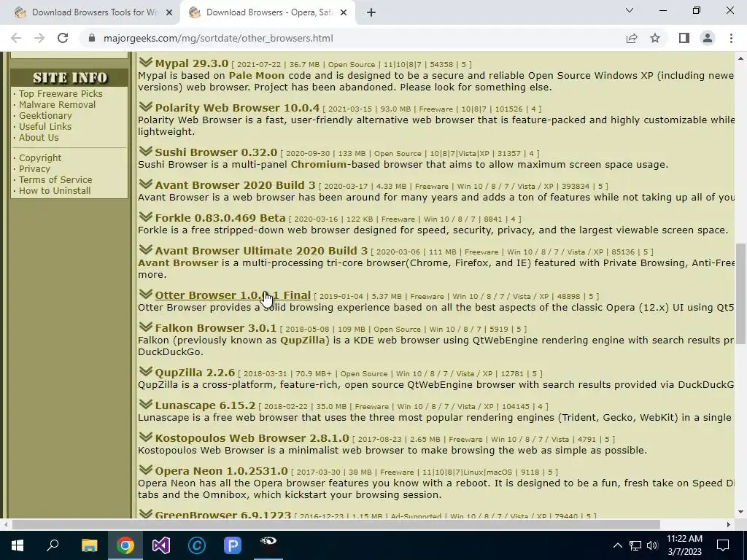Open Polarity Web Browser 10.0.4 link
This screenshot has width=747, height=560.
pos(237,108)
